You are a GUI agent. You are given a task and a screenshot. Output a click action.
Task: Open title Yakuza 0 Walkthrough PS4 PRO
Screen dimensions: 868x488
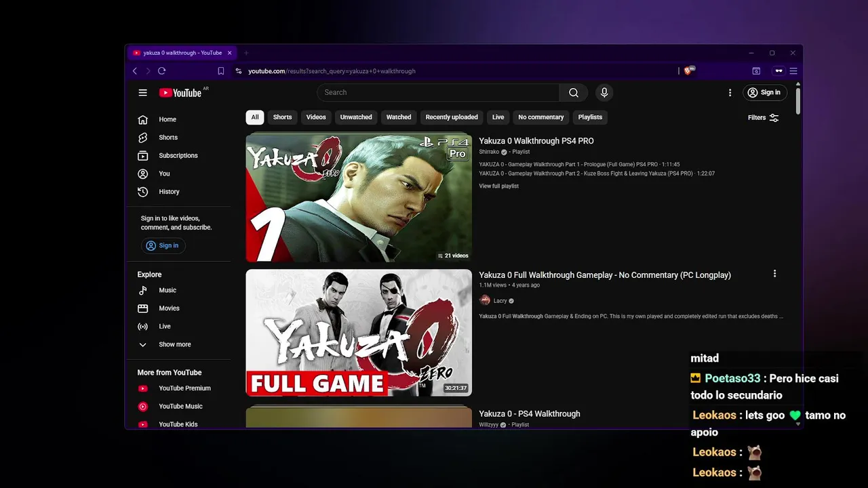coord(536,141)
